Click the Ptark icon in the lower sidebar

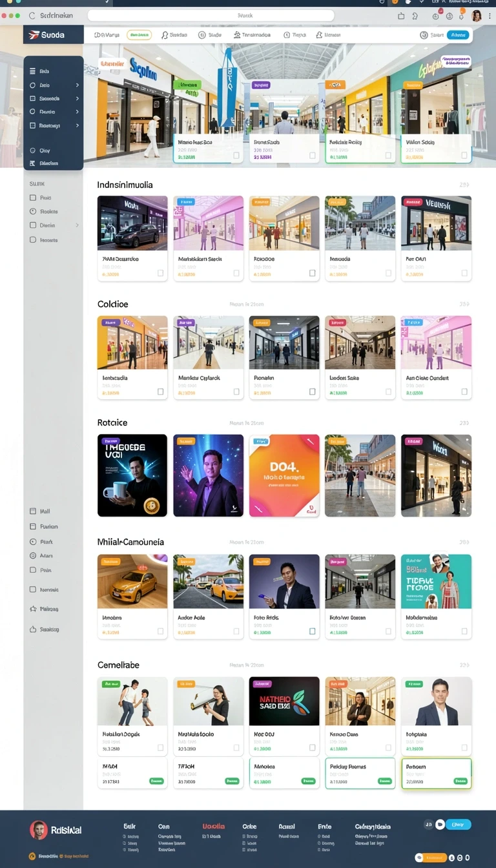click(x=33, y=542)
